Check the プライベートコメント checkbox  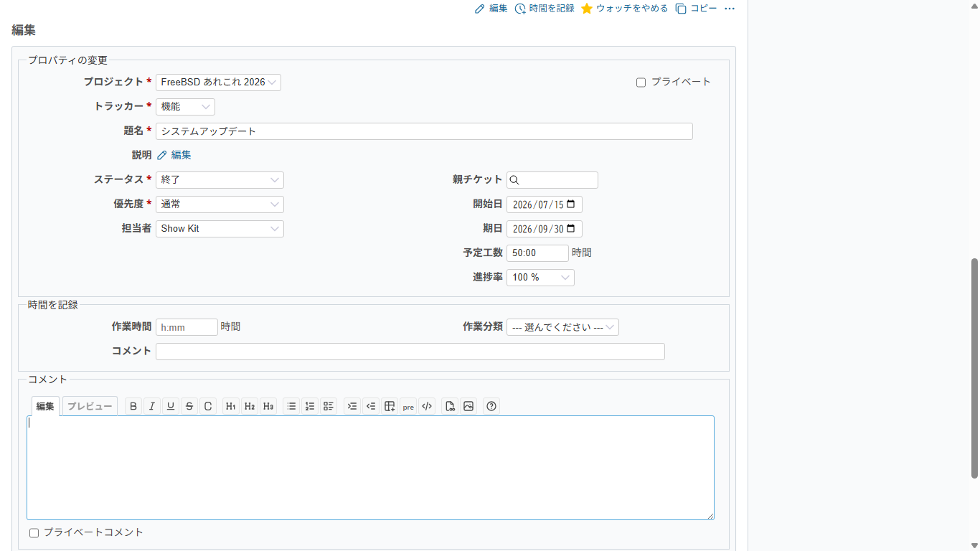coord(34,533)
